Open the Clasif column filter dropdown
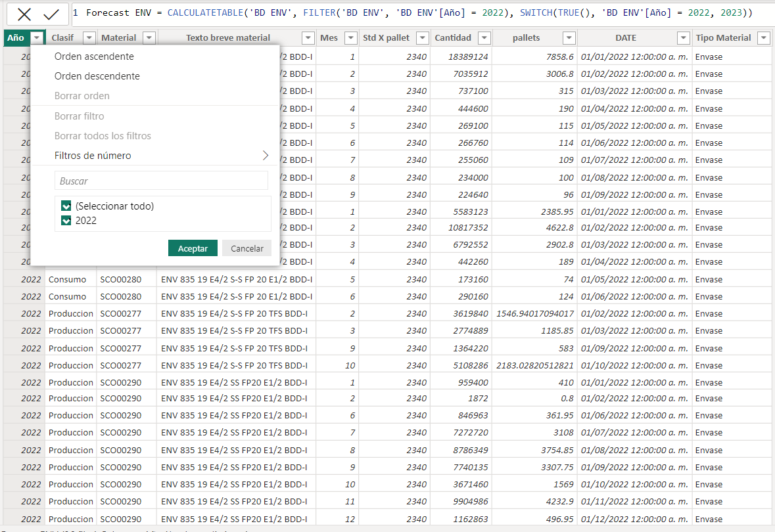Screen dimensions: 775x532 click(89, 37)
